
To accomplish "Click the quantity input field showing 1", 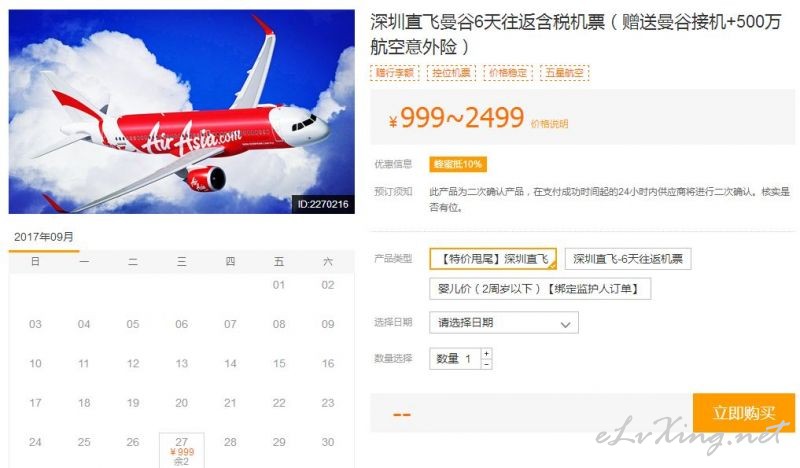I will [455, 359].
